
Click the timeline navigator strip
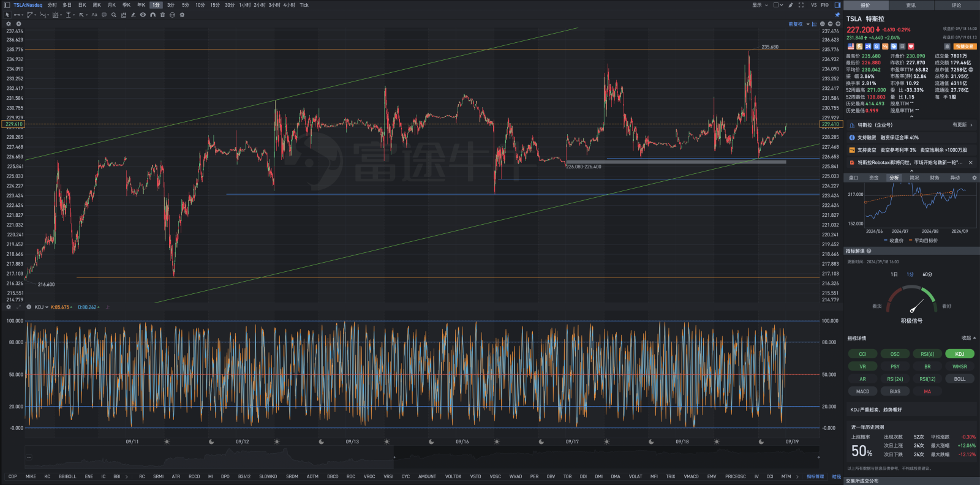[x=422, y=457]
